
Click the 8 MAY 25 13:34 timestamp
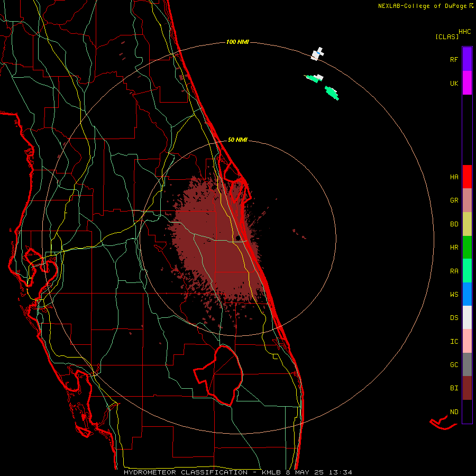coord(319,472)
